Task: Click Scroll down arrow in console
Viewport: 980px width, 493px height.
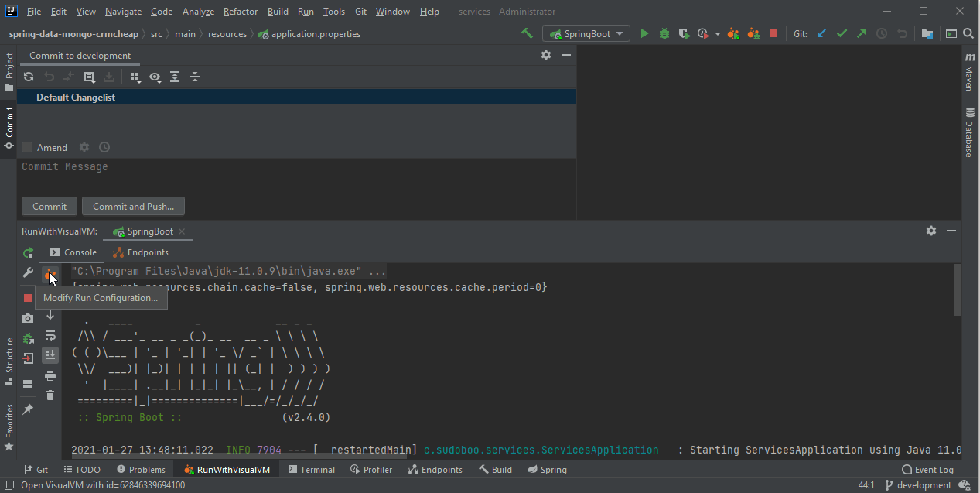Action: [50, 315]
